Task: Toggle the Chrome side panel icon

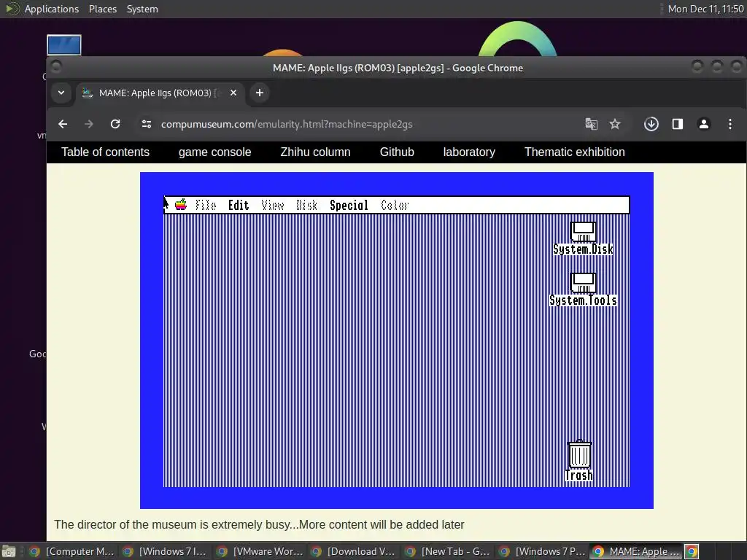Action: tap(678, 124)
